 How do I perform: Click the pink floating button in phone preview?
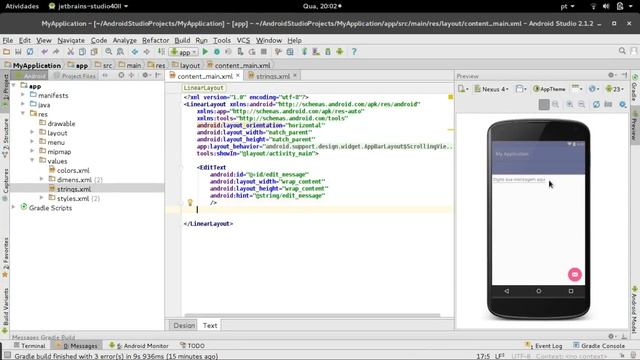(x=575, y=274)
